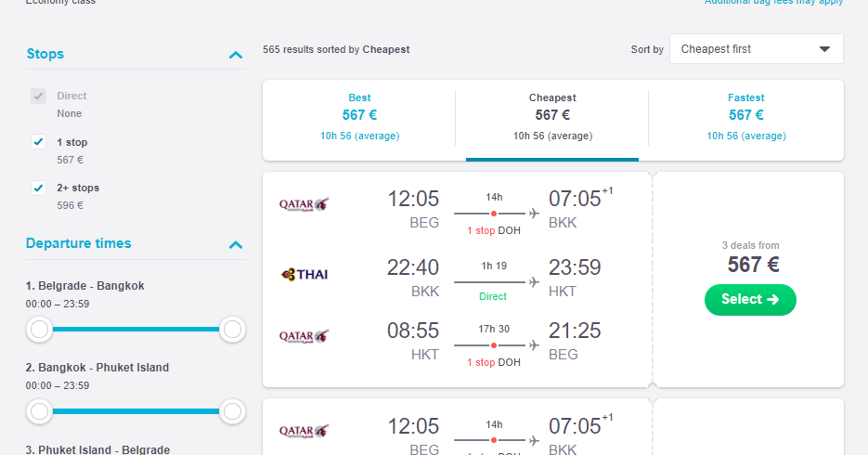Click red stop dot on 17h 30 leg
Image resolution: width=868 pixels, height=455 pixels.
pyautogui.click(x=493, y=344)
